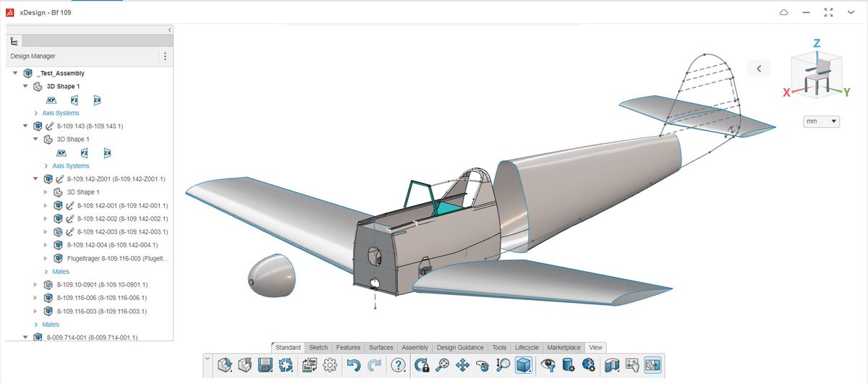Click the Update circular arrows icon
The height and width of the screenshot is (384, 868).
point(286,365)
